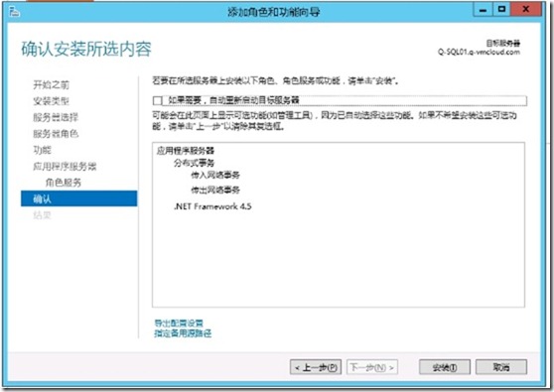The image size is (554, 392).
Task: Click target server name Q-SQL01.q-vmcloud.com
Action: click(x=479, y=52)
